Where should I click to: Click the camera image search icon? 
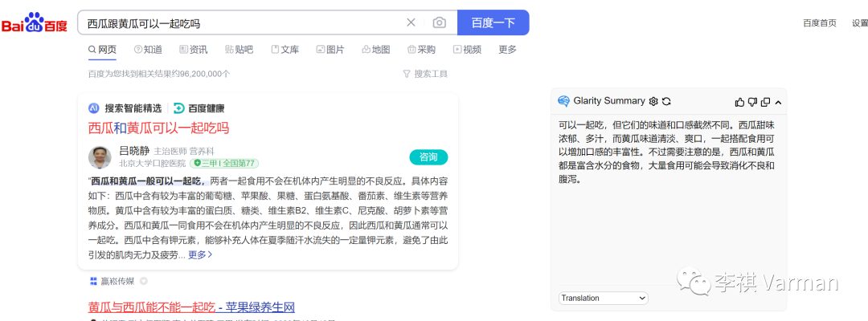point(439,22)
